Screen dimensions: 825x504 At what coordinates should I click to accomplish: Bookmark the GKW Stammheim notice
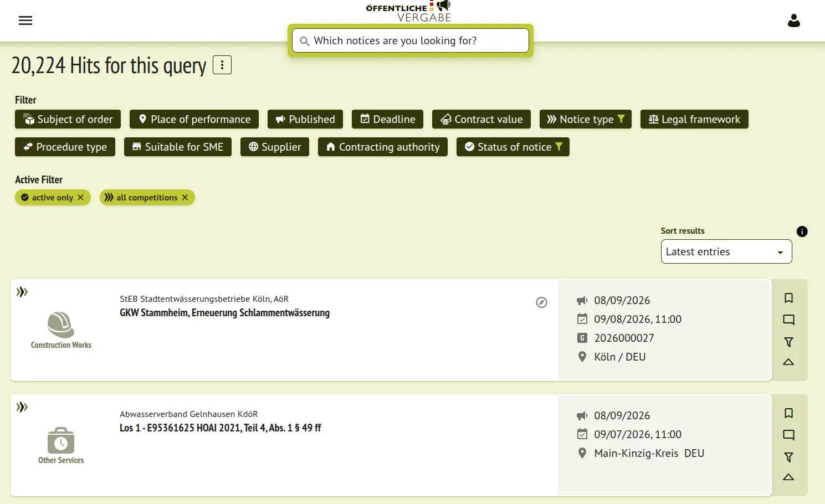tap(788, 298)
